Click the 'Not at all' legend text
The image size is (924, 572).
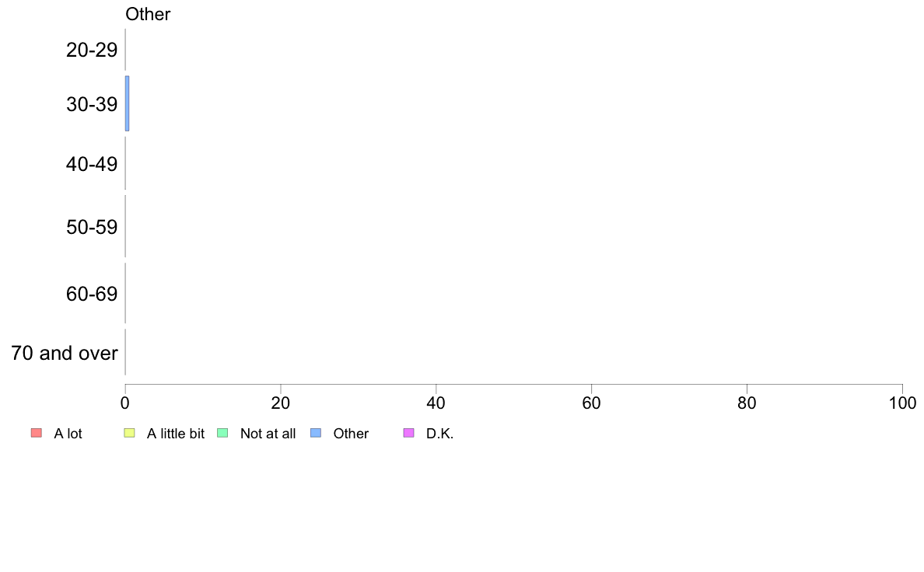click(268, 434)
